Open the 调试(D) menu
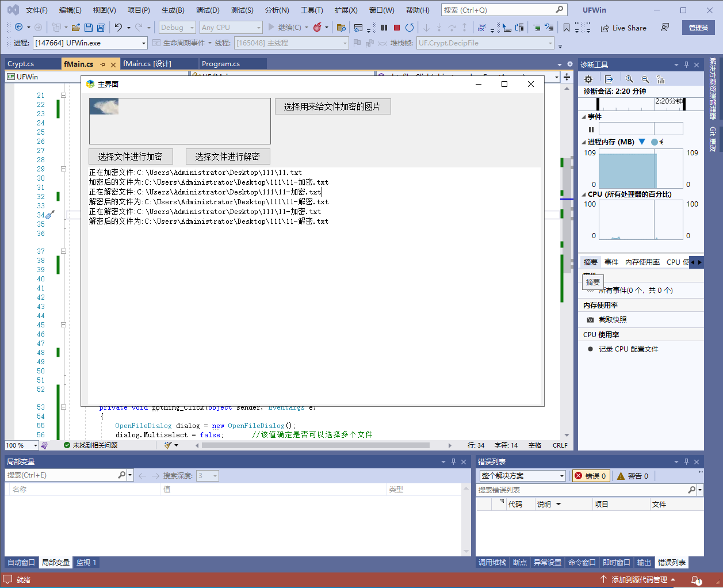This screenshot has height=588, width=723. click(x=208, y=10)
